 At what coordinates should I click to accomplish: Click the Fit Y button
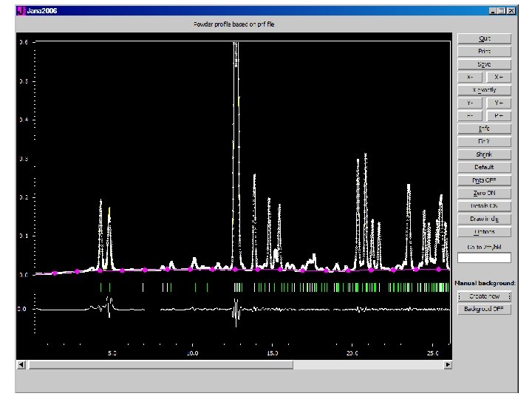(x=484, y=142)
